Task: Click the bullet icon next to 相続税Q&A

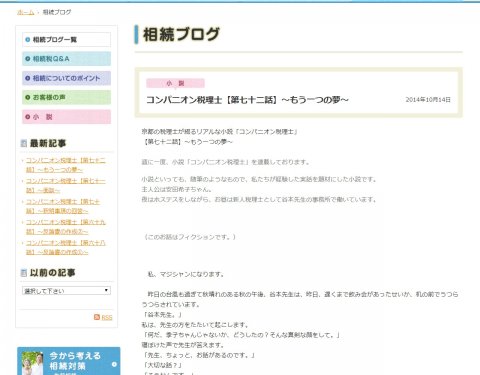Action: pos(28,59)
